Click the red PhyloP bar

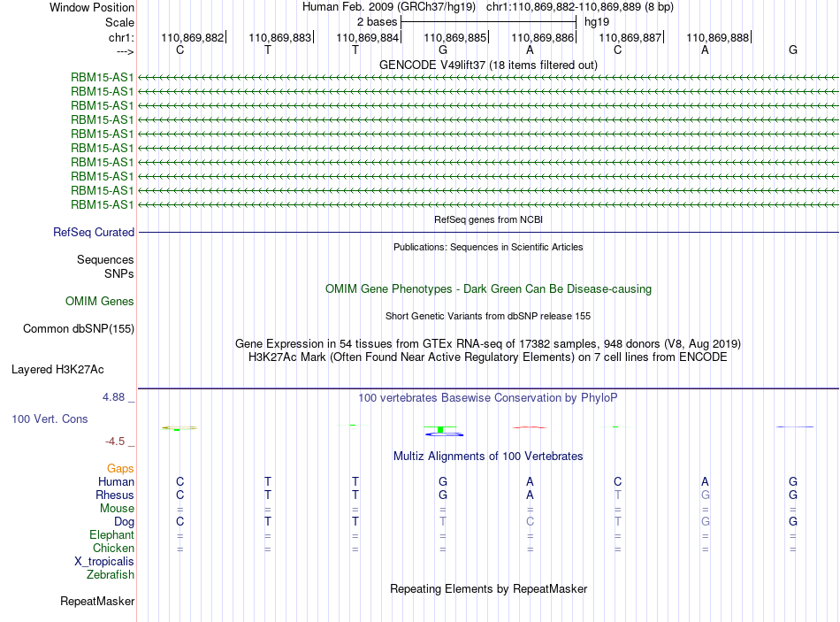(530, 427)
